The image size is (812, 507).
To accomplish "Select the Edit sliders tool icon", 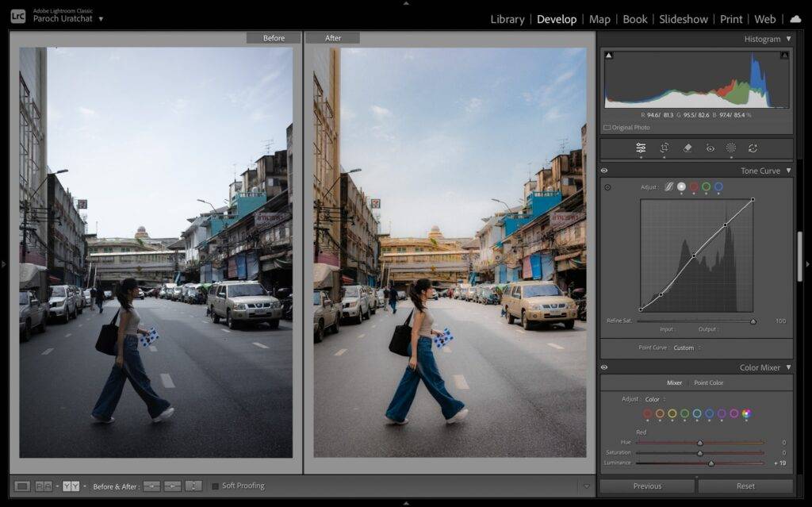I will [x=641, y=148].
